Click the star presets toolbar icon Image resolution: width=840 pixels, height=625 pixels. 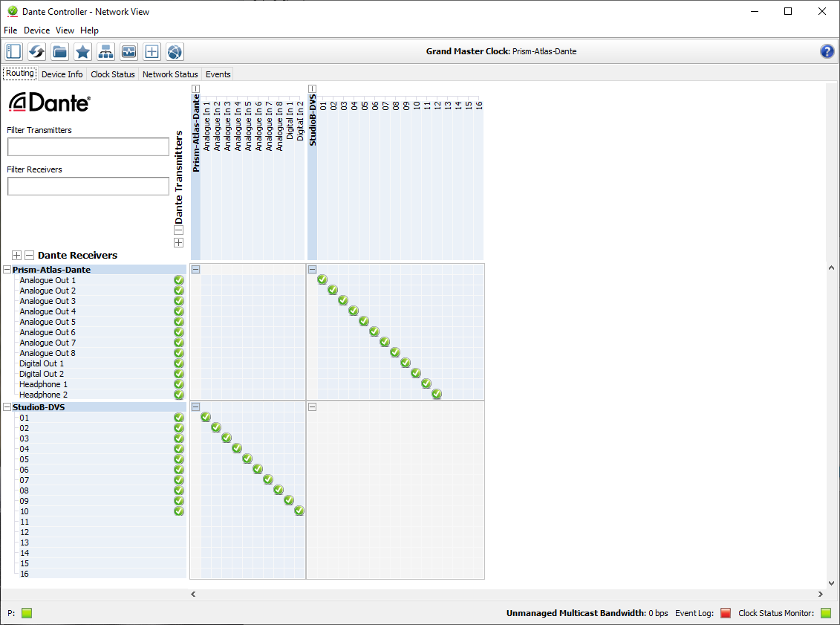coord(82,51)
